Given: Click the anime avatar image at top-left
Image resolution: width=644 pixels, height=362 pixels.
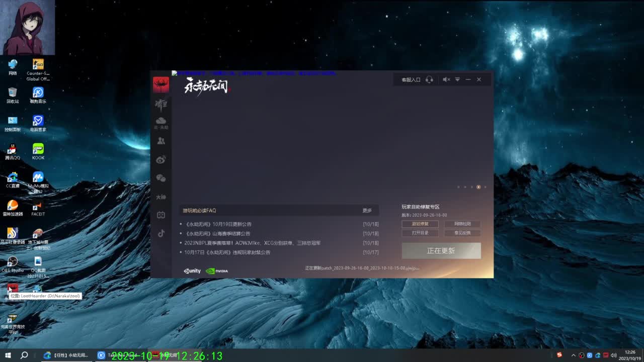Looking at the screenshot, I should pyautogui.click(x=28, y=28).
